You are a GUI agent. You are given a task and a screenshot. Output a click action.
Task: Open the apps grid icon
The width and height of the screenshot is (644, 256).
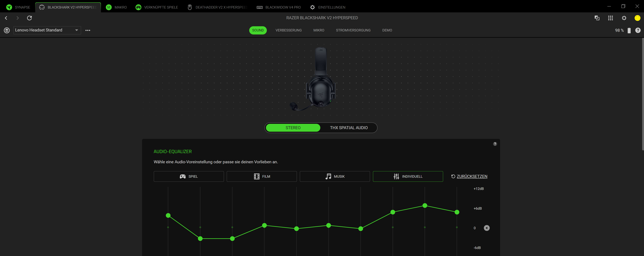pos(610,18)
